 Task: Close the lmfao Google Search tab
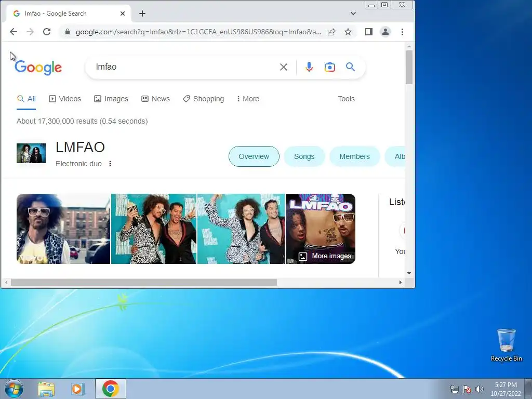[123, 14]
